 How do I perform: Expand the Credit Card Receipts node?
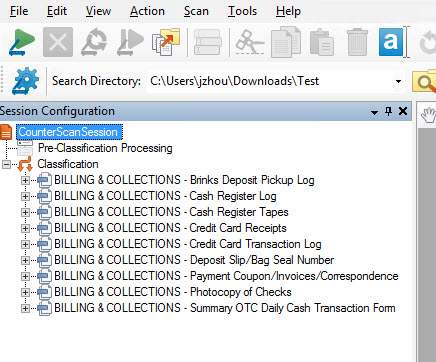tap(25, 228)
